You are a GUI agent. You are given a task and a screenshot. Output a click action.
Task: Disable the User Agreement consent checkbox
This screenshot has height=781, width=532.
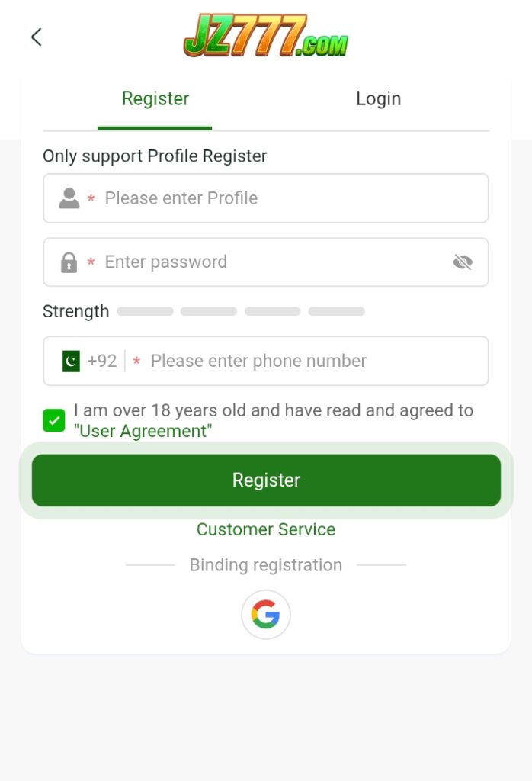[53, 420]
